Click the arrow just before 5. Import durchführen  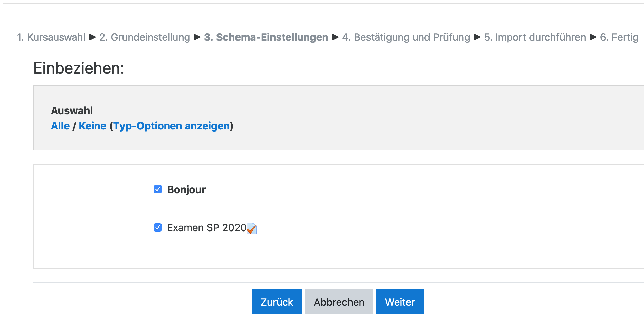(x=477, y=37)
